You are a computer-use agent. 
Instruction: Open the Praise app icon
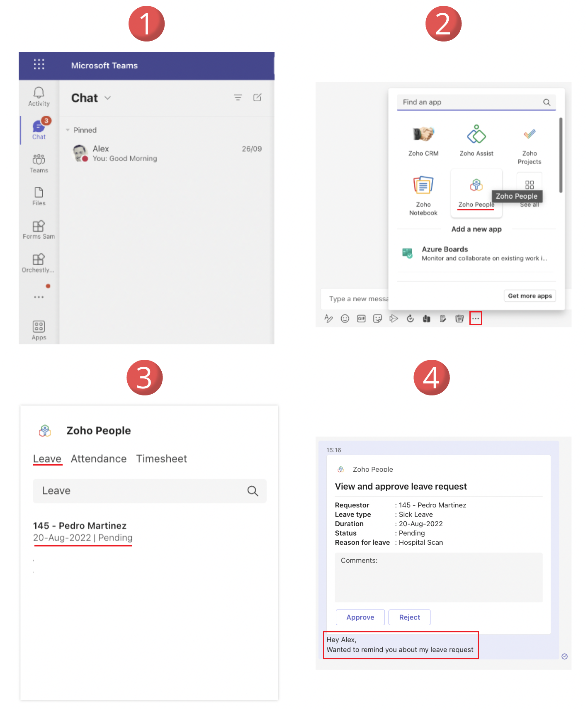[426, 319]
